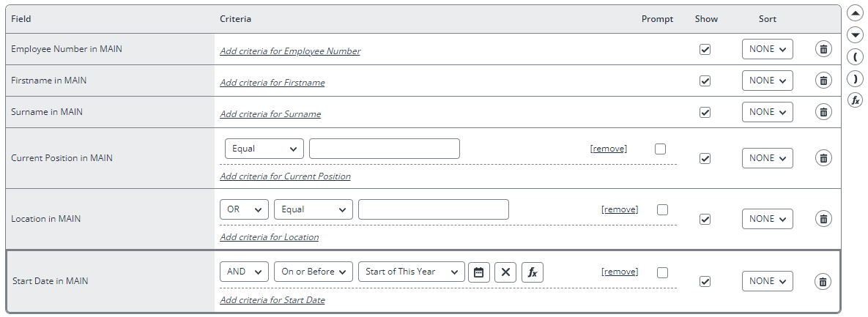The image size is (868, 317).
Task: Insert an opening parenthesis using side button
Action: [856, 56]
